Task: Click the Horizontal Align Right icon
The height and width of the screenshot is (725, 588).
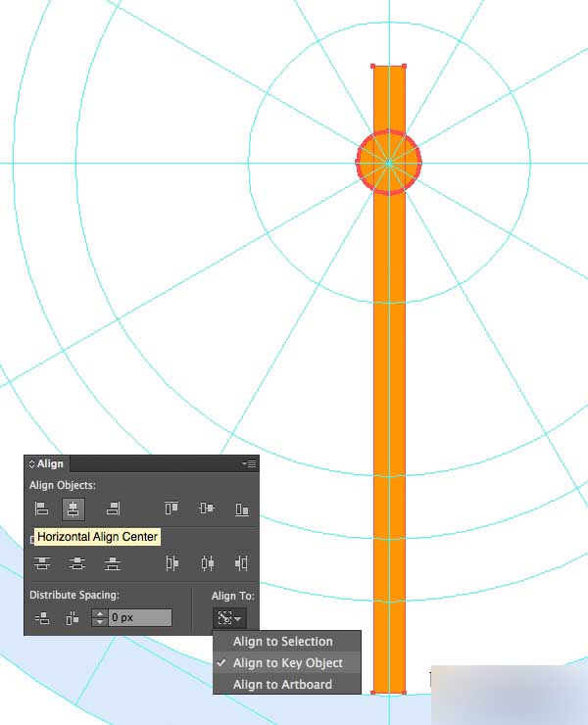Action: 113,509
